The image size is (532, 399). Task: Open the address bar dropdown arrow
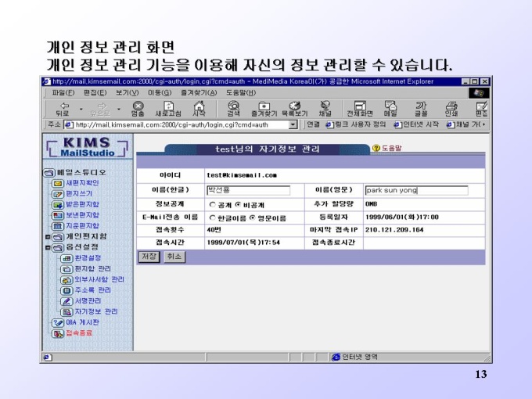(293, 125)
